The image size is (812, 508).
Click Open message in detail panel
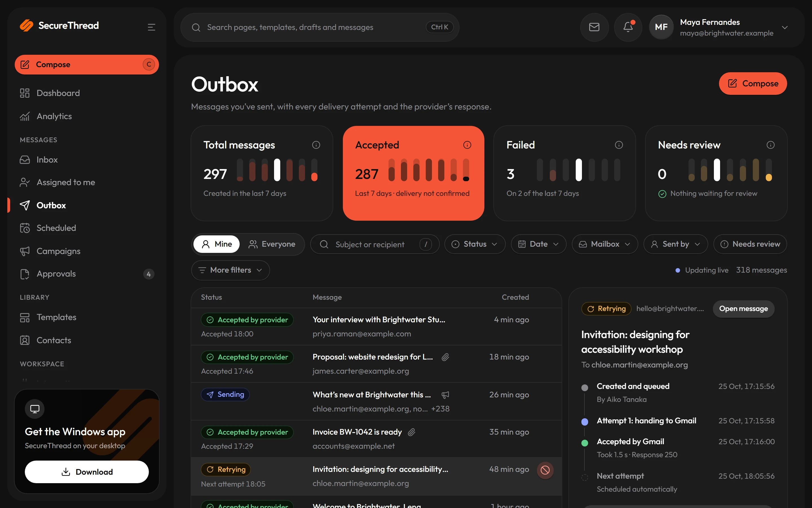(743, 309)
